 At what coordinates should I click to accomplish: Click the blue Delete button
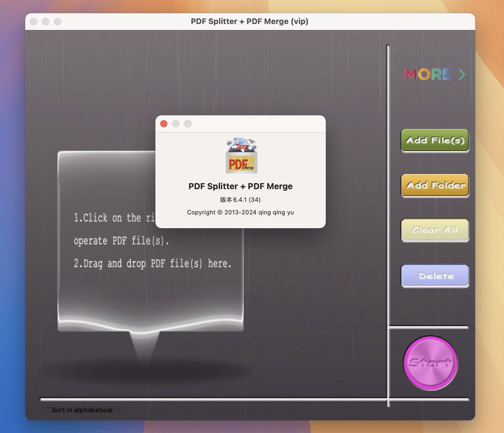tap(435, 276)
